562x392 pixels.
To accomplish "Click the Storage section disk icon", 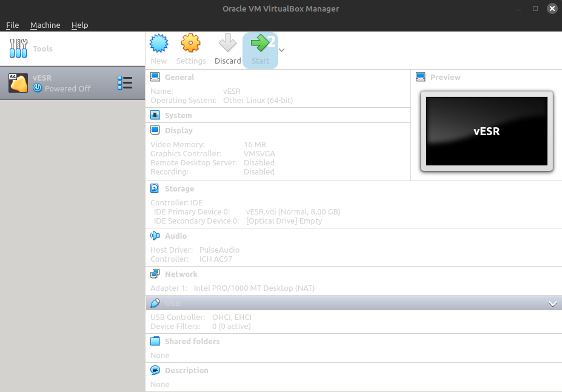I will click(x=155, y=188).
